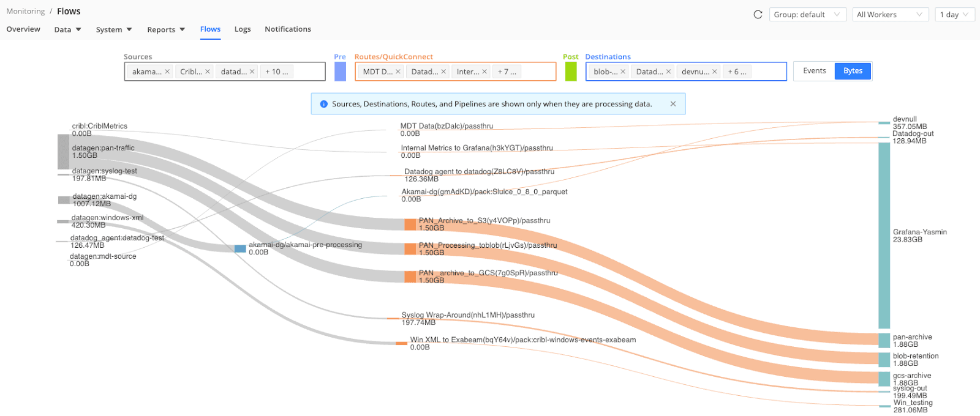
Task: Toggle the Post pipeline green block
Action: 571,72
